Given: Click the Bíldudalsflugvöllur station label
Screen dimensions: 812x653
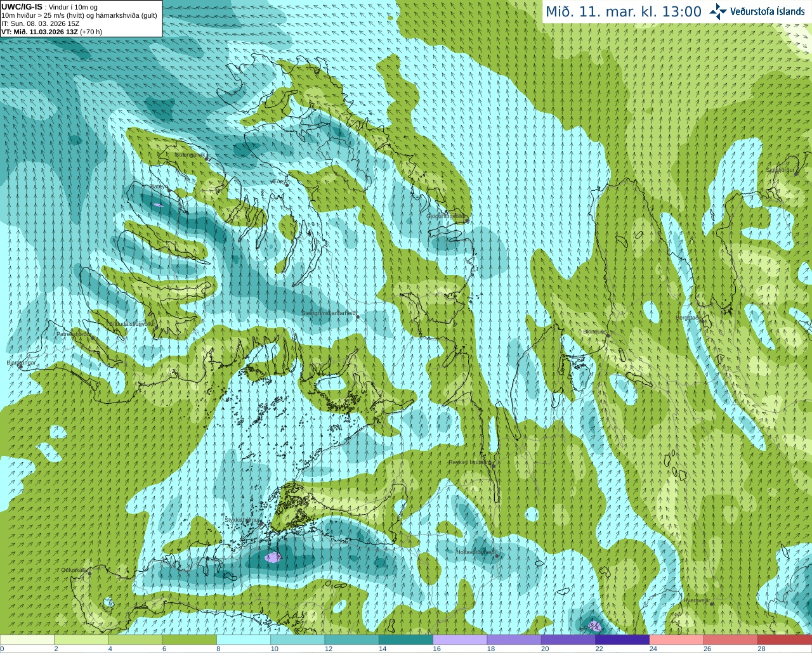Looking at the screenshot, I should (x=132, y=323).
